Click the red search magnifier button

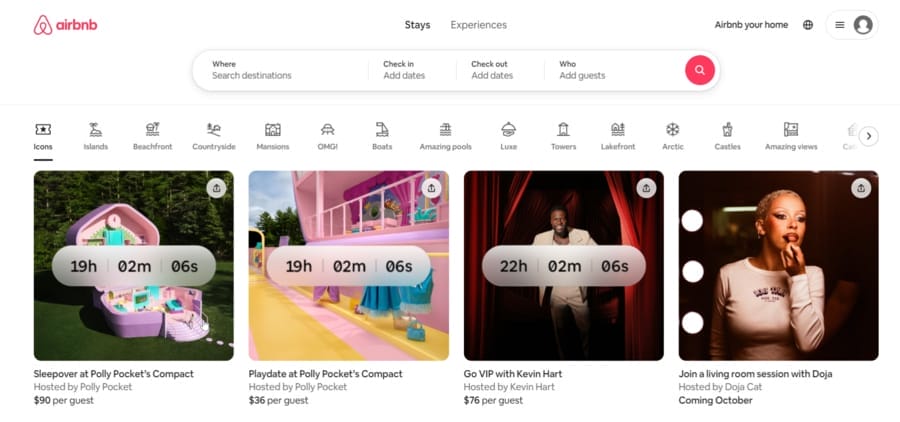tap(700, 70)
